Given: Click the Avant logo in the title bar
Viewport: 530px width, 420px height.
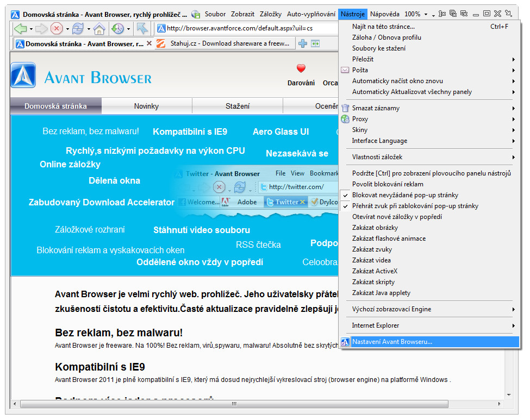Looking at the screenshot, I should tap(15, 15).
